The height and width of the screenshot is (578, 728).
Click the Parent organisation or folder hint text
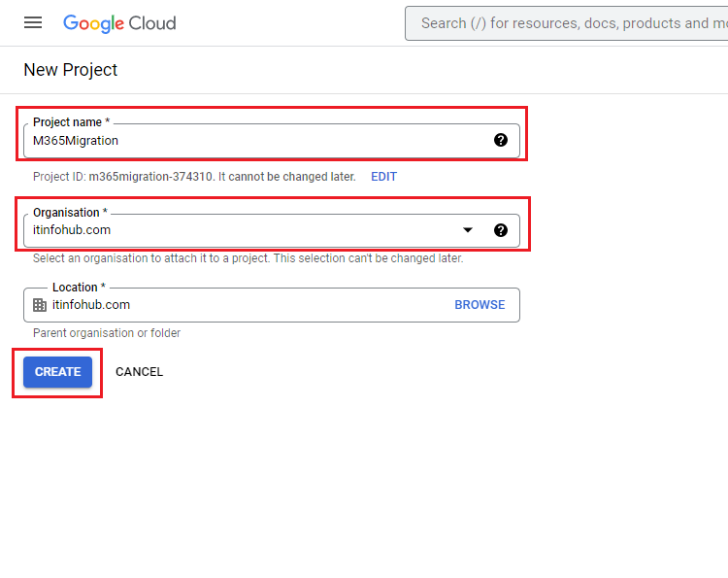tap(107, 333)
